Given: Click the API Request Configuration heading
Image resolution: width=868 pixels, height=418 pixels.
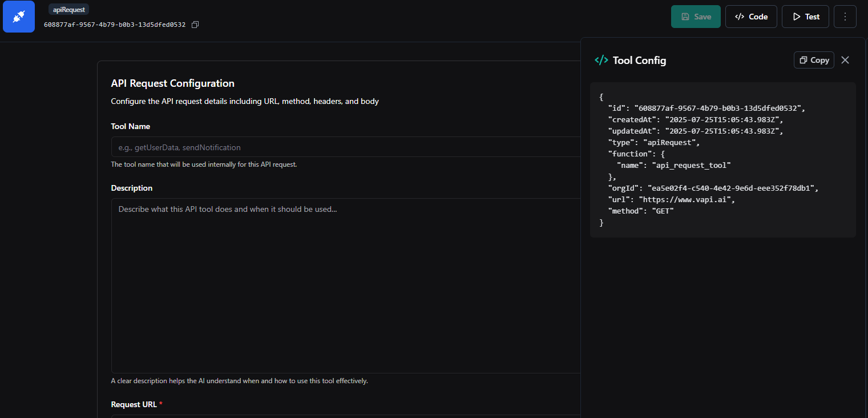Looking at the screenshot, I should [x=172, y=83].
